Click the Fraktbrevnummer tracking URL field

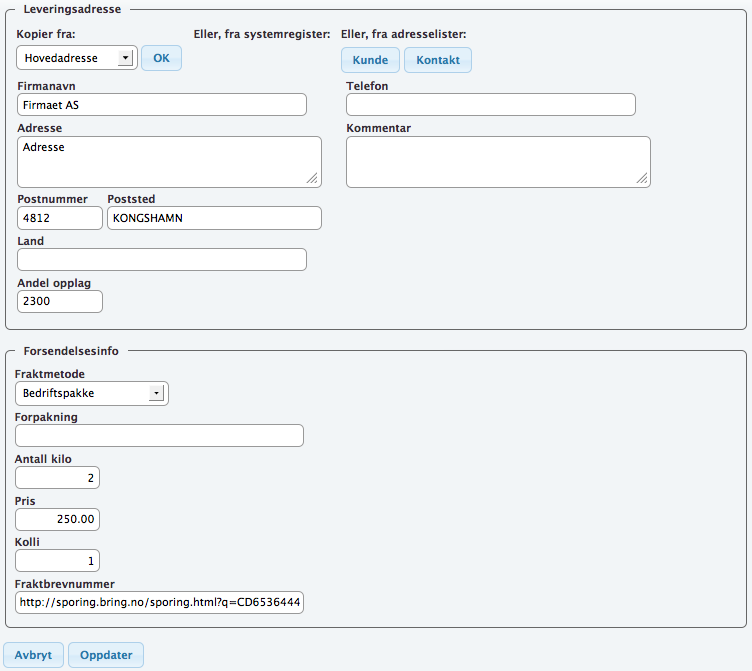click(x=159, y=602)
